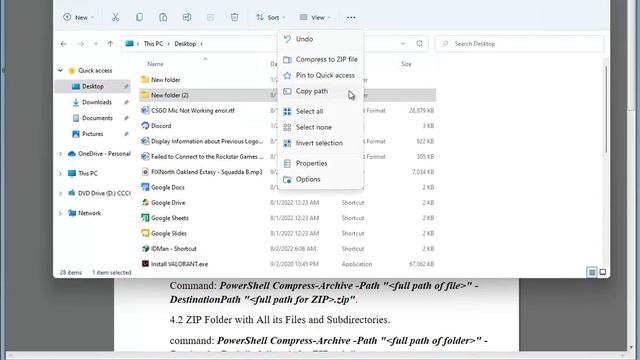640x360 pixels.
Task: Choose Pin to Quick access
Action: pyautogui.click(x=320, y=76)
